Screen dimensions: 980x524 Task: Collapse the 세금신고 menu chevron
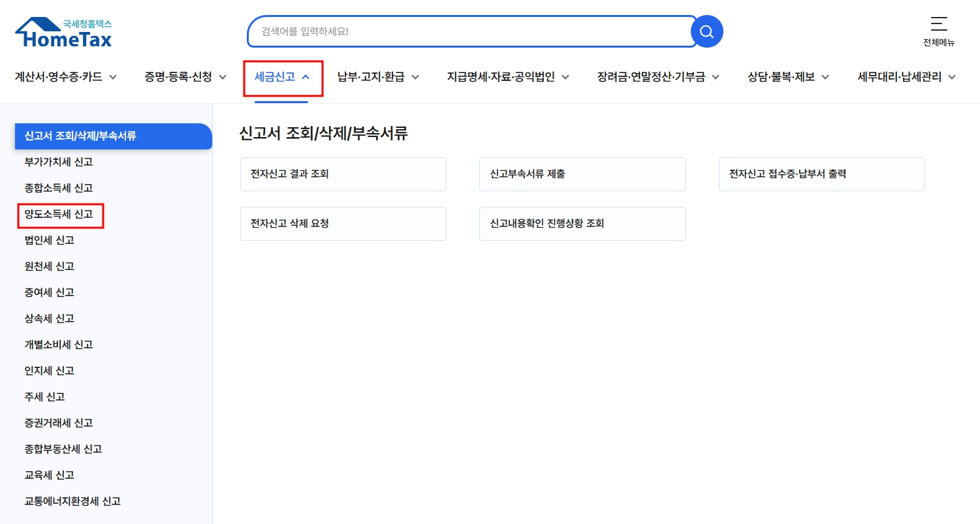click(306, 76)
